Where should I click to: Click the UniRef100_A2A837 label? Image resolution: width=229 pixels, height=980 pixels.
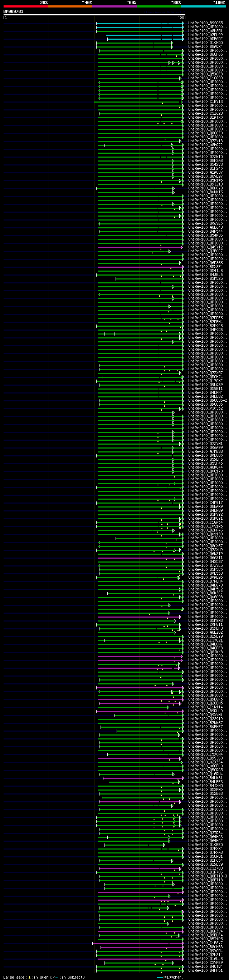coord(205,172)
